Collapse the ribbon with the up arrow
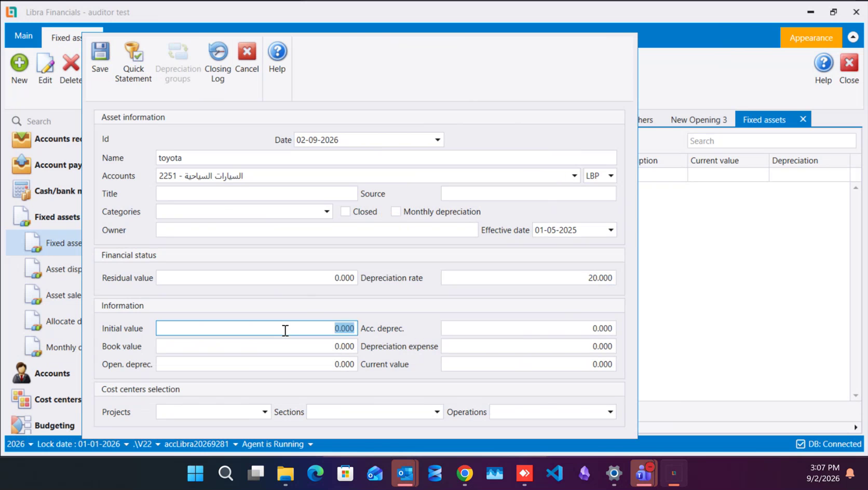Screen dimensions: 868x490 point(853,37)
